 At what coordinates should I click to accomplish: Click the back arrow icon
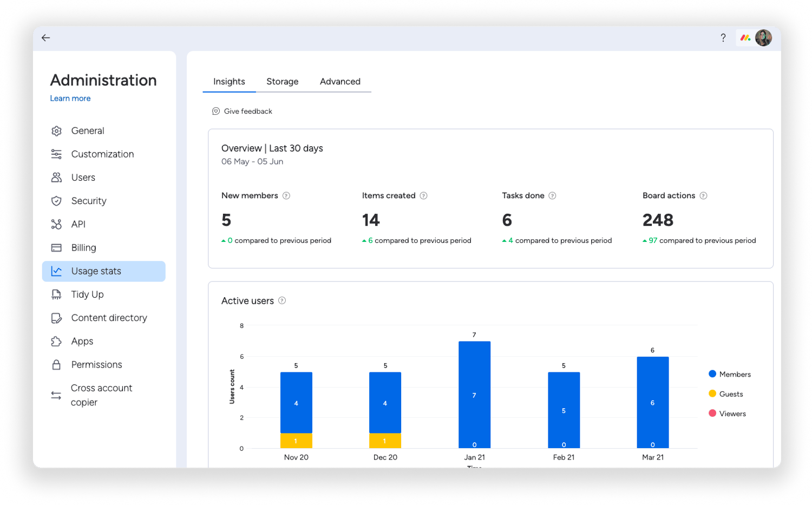(x=46, y=38)
